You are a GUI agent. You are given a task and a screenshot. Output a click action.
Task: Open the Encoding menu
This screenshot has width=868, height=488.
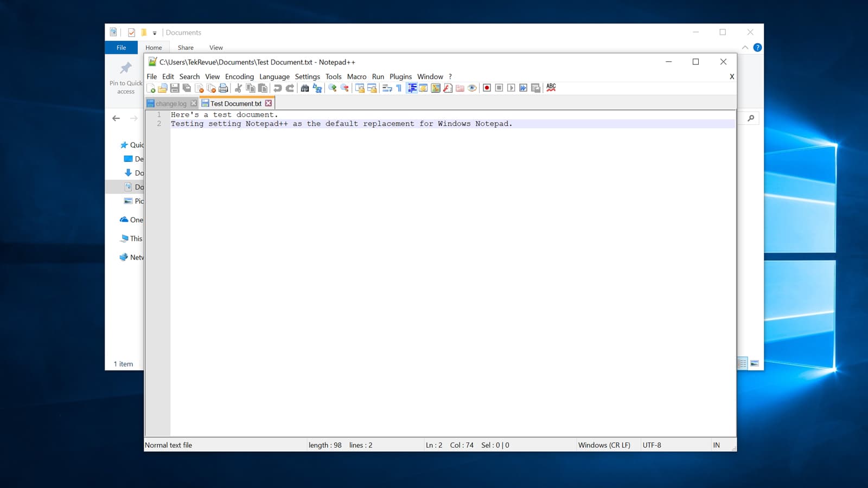[239, 76]
